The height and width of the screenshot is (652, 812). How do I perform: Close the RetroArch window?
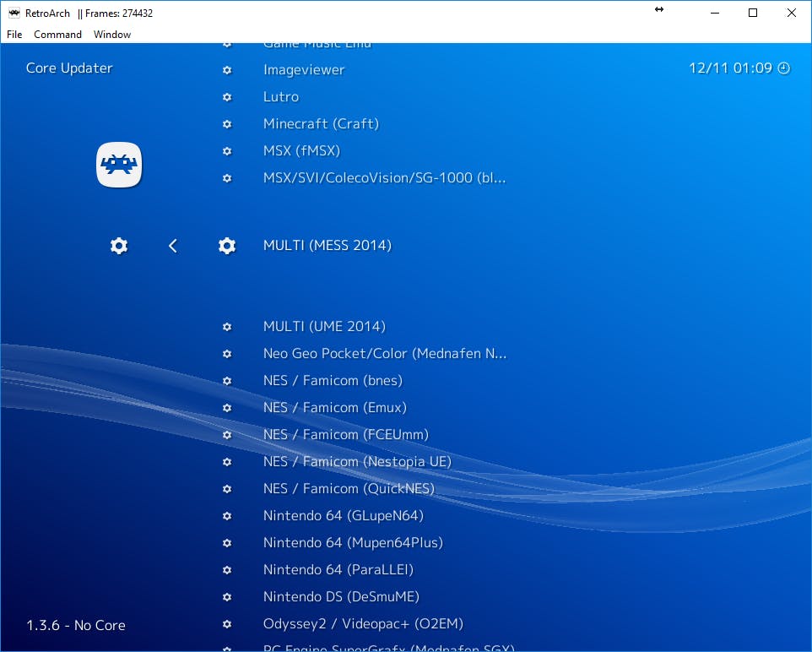[791, 13]
